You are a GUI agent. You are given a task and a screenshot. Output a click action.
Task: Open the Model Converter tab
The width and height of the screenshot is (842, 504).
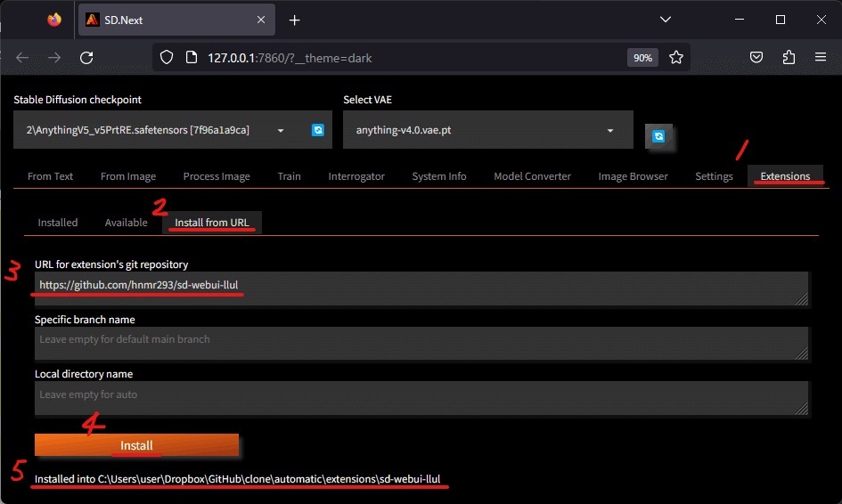tap(532, 176)
